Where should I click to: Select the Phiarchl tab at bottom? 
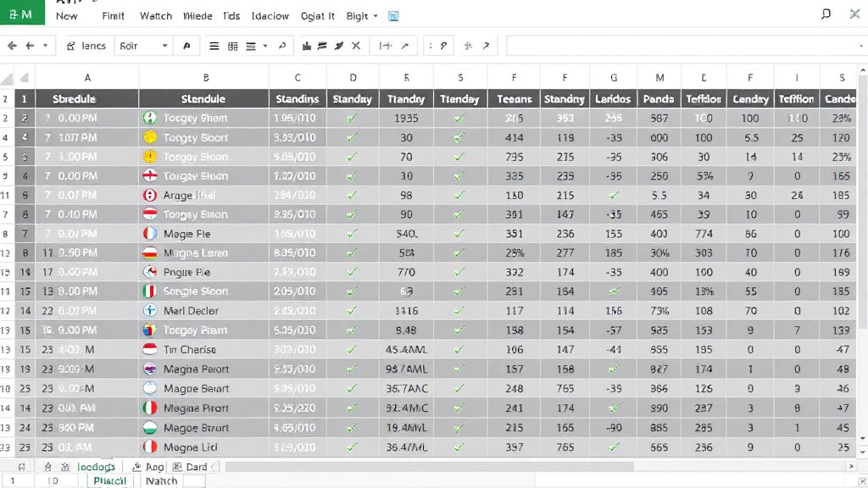pos(109,481)
